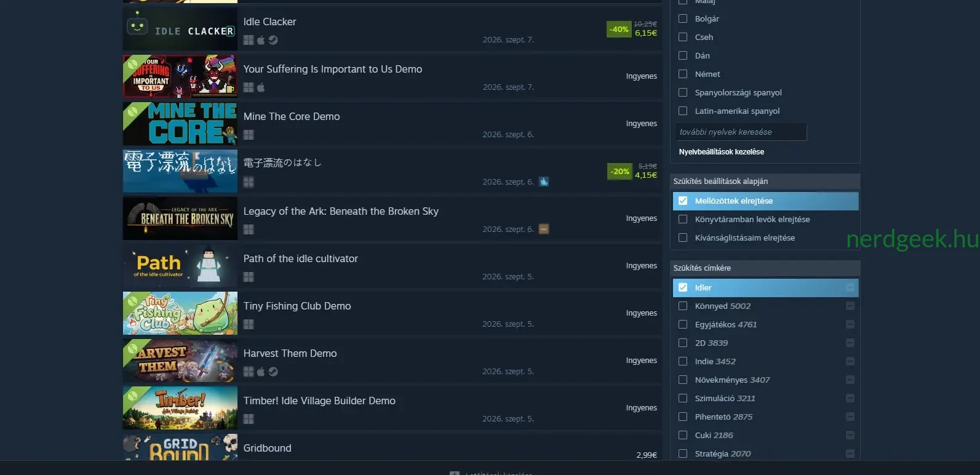
Task: Click the -20% discount badge on 電子漂流のはなし
Action: pos(620,171)
